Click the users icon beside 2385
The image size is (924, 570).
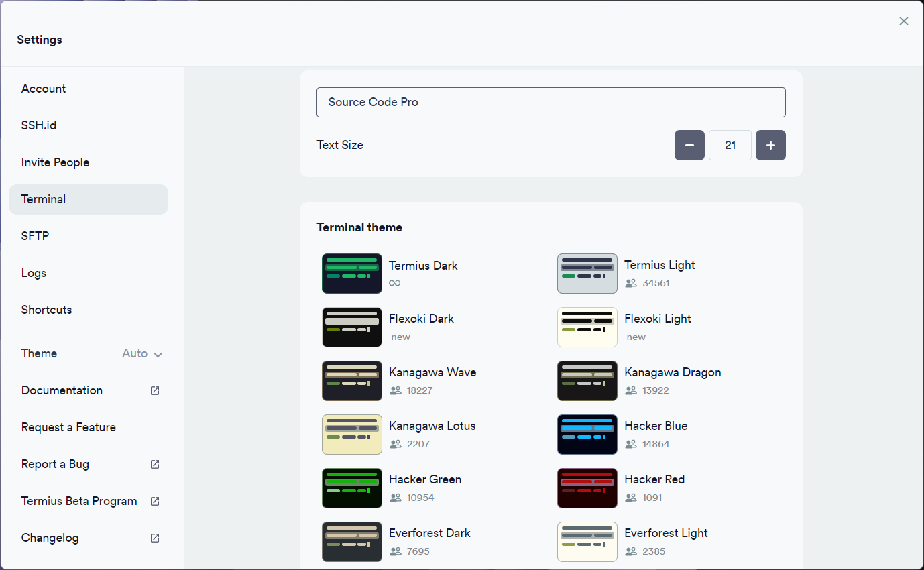click(x=630, y=551)
